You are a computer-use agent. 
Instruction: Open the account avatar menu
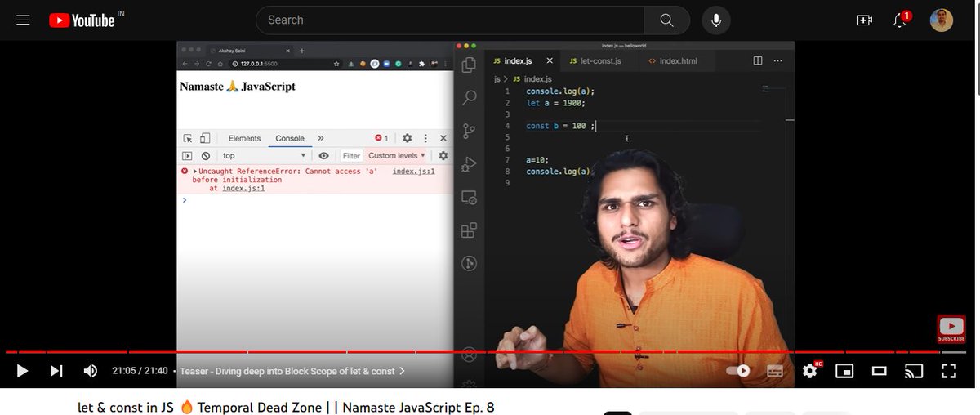[942, 20]
